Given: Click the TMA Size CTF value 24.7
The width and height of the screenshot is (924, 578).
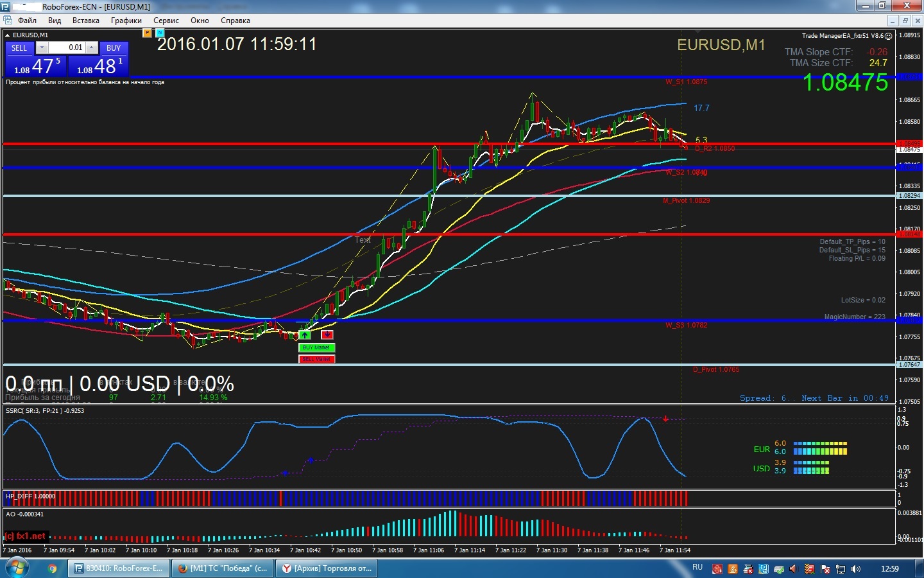Looking at the screenshot, I should [878, 63].
